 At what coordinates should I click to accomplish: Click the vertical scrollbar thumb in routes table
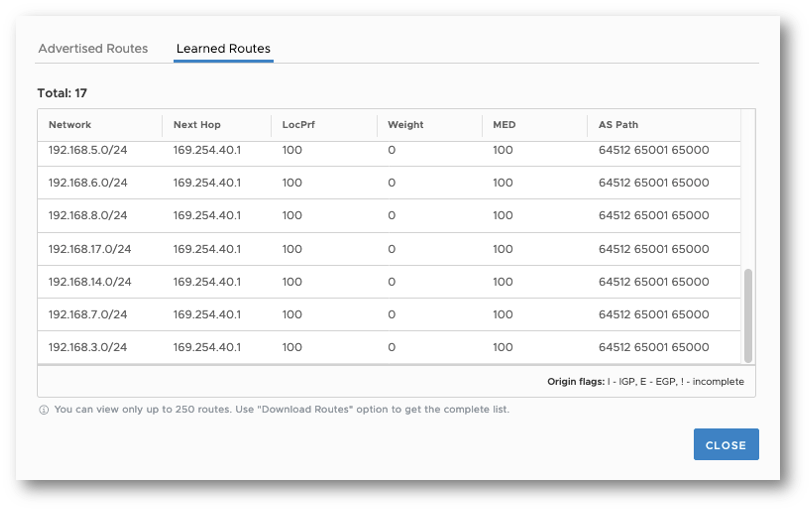pyautogui.click(x=748, y=315)
